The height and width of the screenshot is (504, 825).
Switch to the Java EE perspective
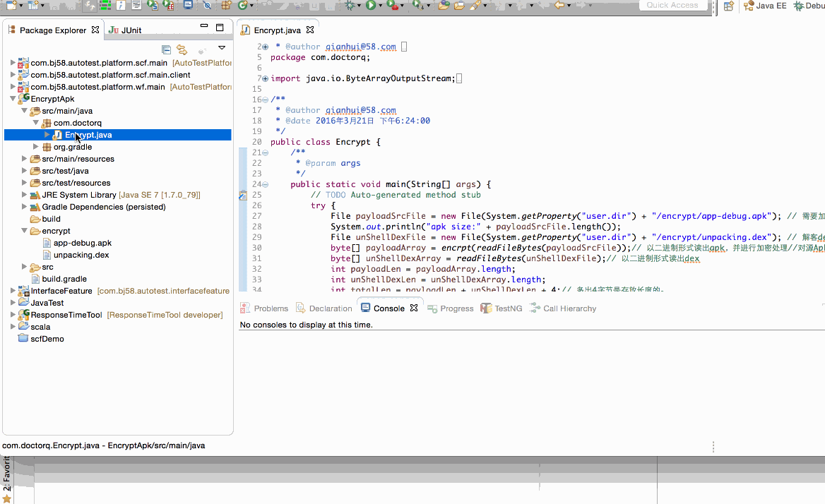coord(765,6)
